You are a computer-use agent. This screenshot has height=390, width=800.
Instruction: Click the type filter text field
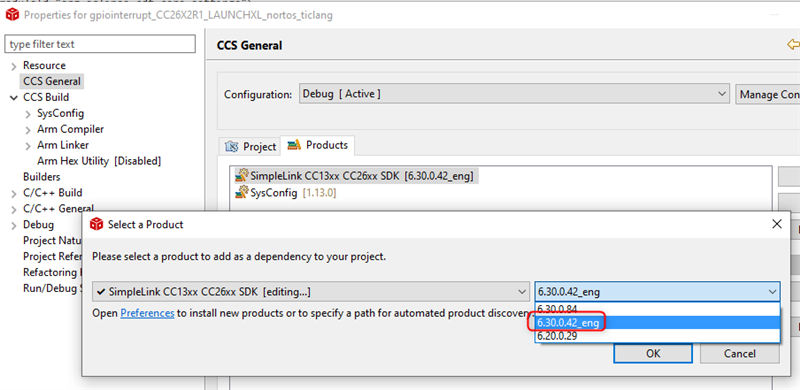tap(100, 44)
